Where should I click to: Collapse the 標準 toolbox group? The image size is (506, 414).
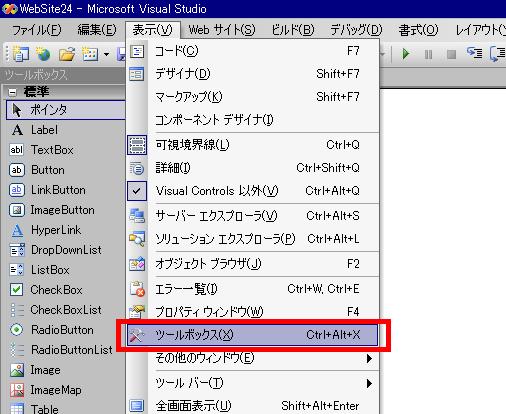[12, 92]
